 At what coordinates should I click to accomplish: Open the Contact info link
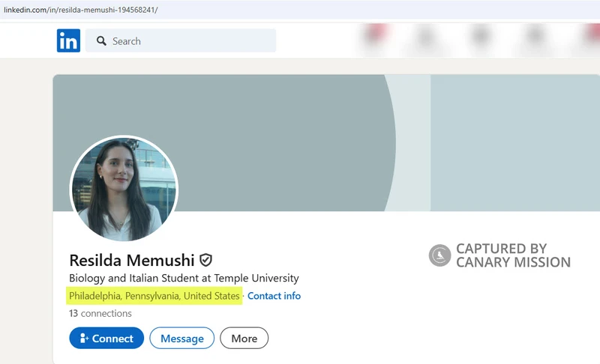click(274, 296)
